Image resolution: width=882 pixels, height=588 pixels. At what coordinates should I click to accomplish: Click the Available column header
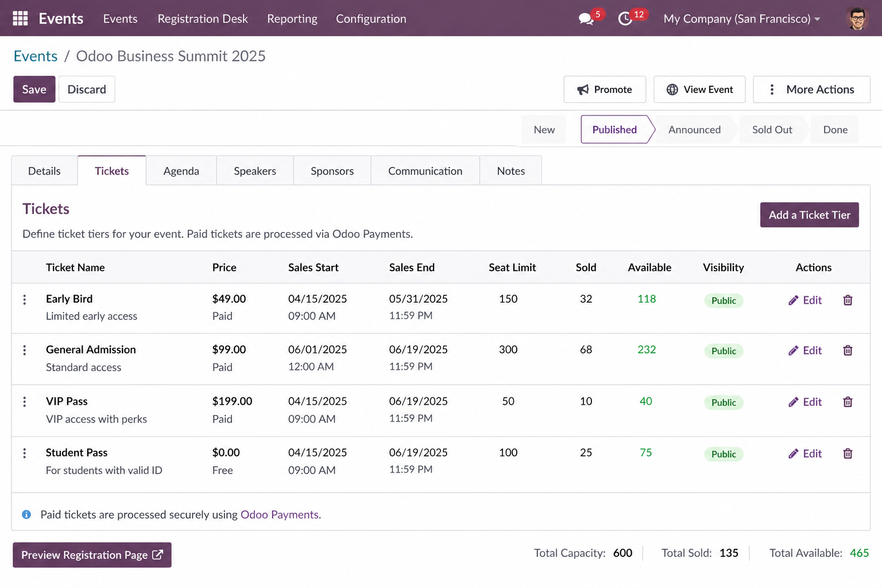point(649,268)
